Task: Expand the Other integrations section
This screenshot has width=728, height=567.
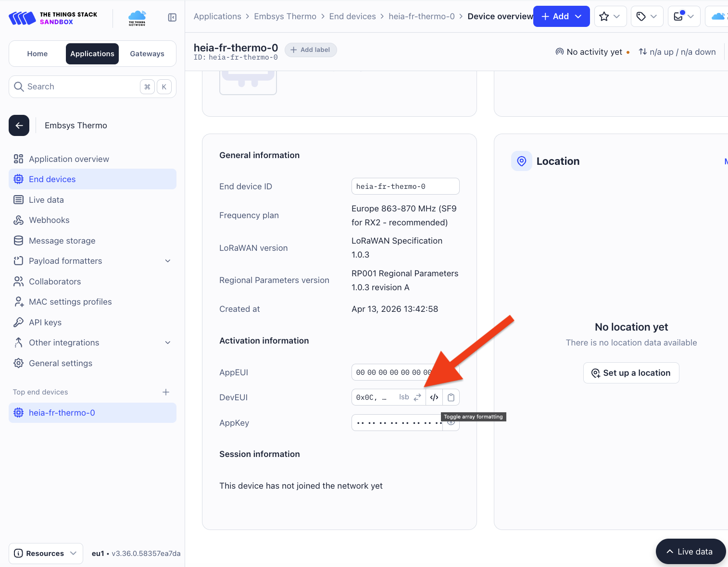Action: pyautogui.click(x=168, y=343)
